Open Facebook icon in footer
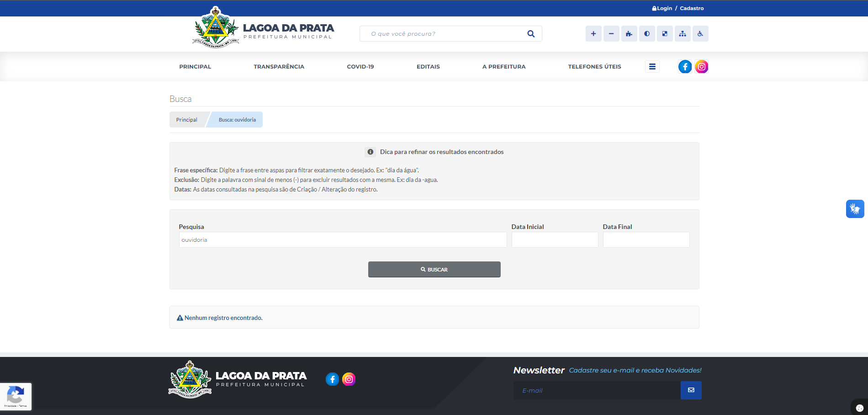This screenshot has height=415, width=868. [x=333, y=379]
